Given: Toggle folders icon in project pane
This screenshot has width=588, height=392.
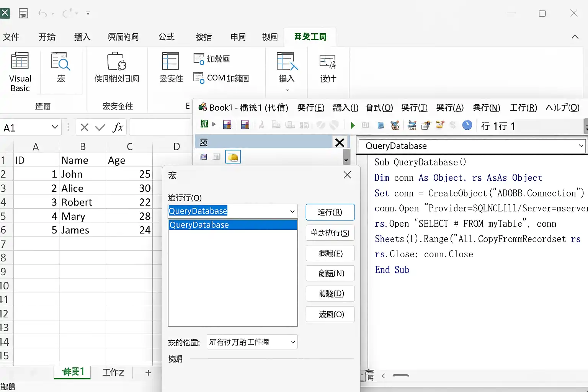Looking at the screenshot, I should click(x=233, y=157).
